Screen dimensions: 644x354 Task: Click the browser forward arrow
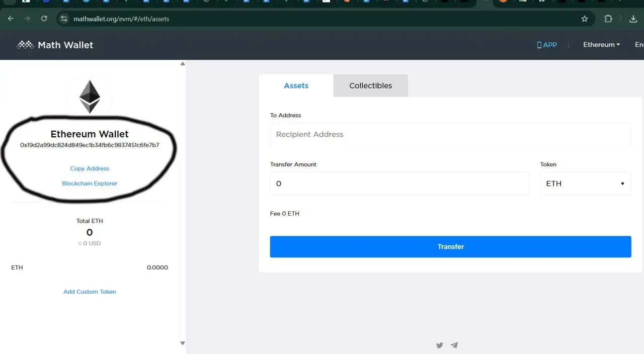tap(27, 19)
